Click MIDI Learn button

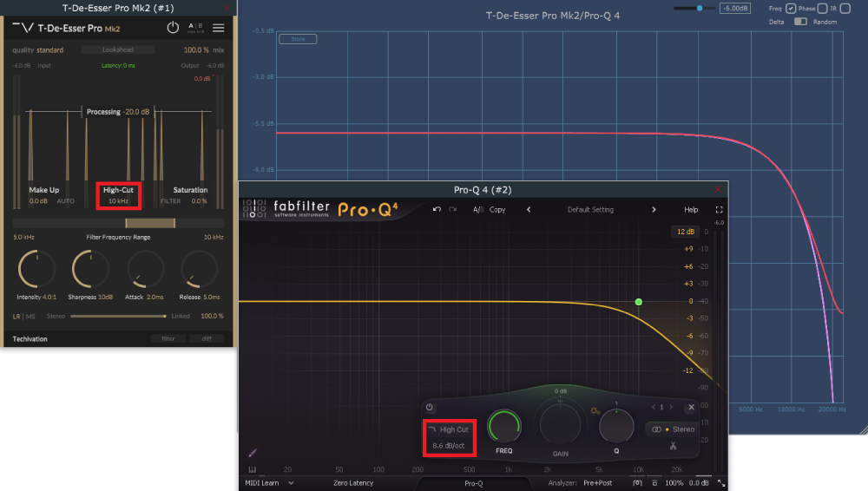point(262,483)
